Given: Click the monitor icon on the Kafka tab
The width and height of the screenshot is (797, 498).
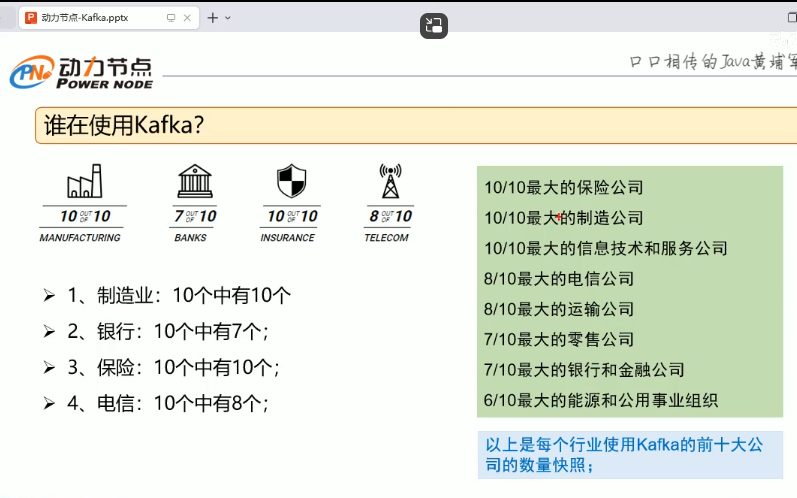Looking at the screenshot, I should (171, 18).
